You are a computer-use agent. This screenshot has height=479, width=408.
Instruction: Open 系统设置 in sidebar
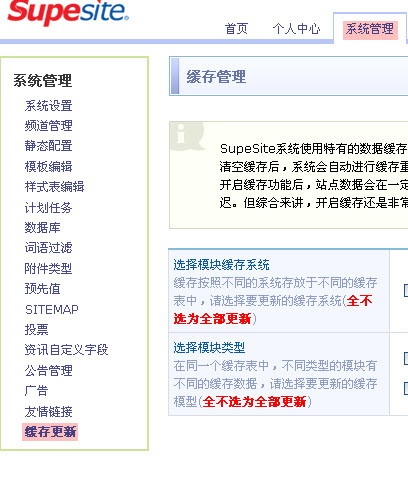click(48, 106)
